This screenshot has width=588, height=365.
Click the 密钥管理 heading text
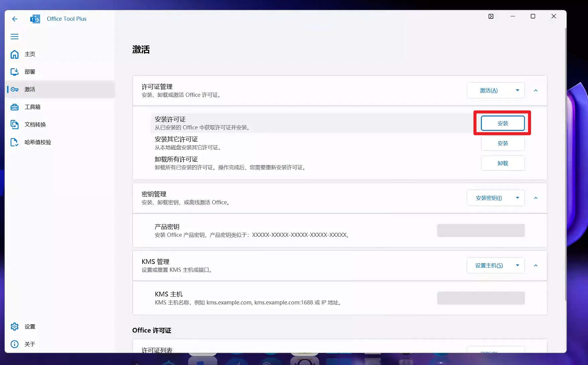[154, 194]
